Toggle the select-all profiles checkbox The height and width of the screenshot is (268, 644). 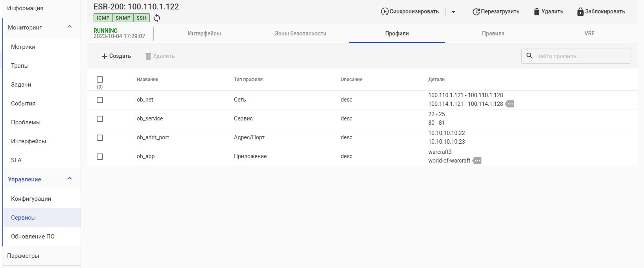coord(100,79)
